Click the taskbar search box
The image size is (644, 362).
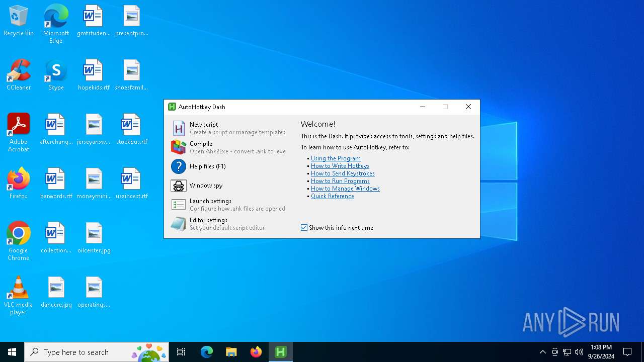point(97,352)
